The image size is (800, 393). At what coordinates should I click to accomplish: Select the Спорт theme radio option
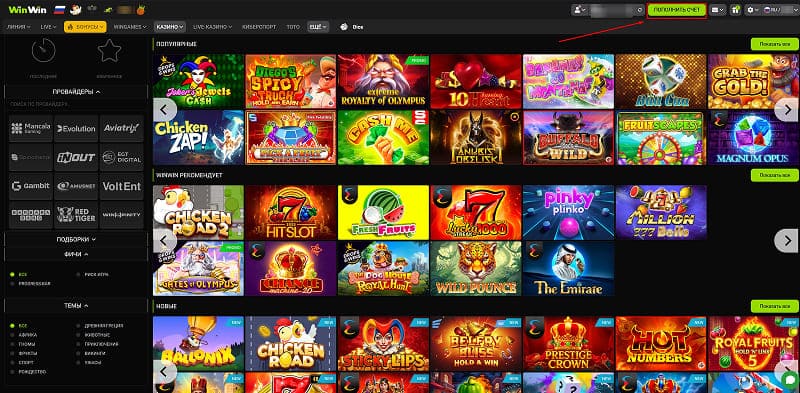point(23,362)
